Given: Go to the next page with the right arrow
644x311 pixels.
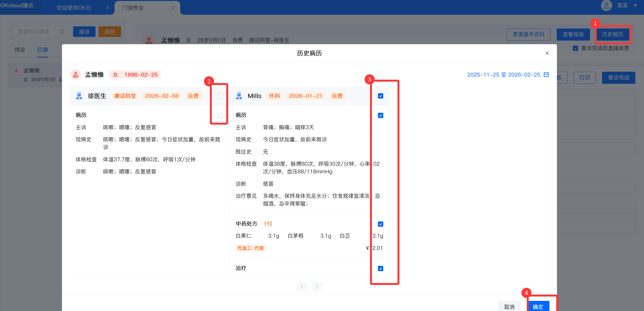Looking at the screenshot, I should (x=317, y=286).
